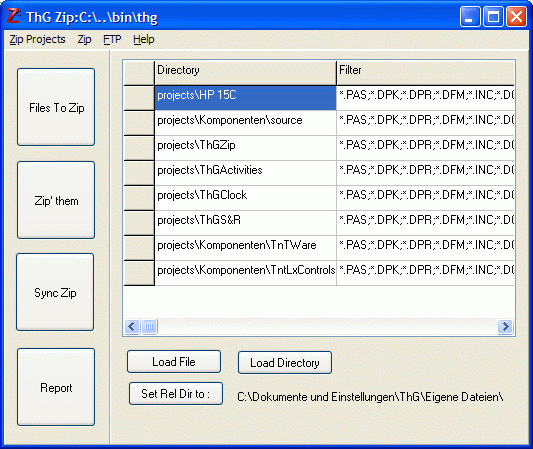Screen dimensions: 533x449
Task: Open the Zip menu
Action: pyautogui.click(x=84, y=39)
